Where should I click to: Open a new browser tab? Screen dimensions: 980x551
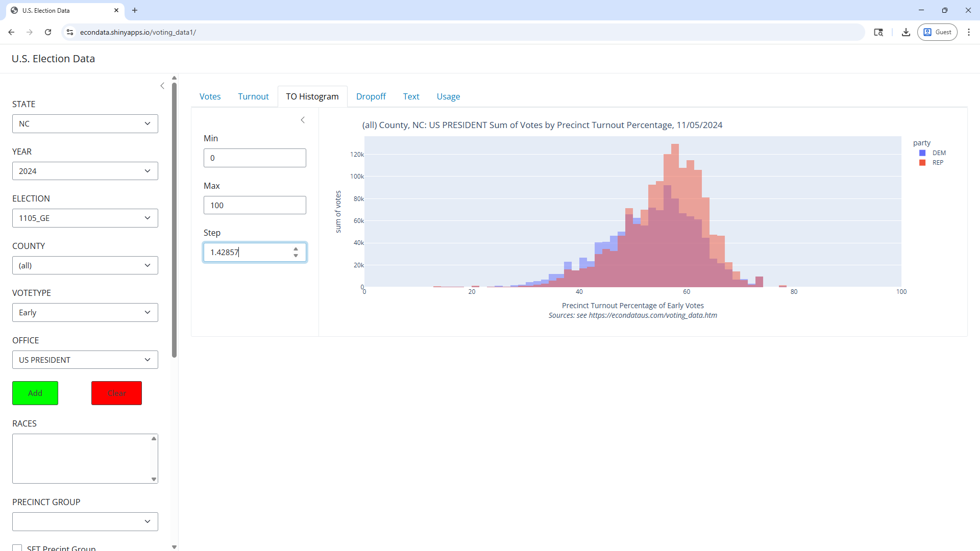[135, 10]
